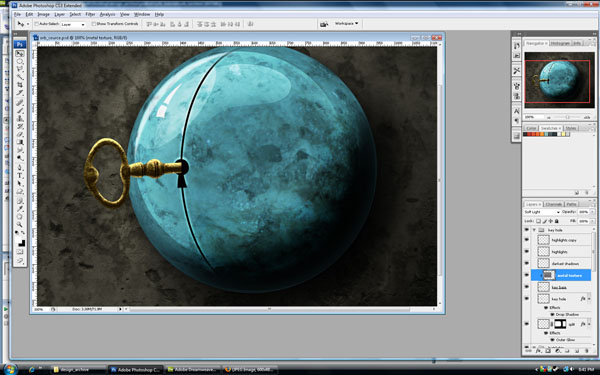600x375 pixels.
Task: Select the Pen tool
Action: pos(20,167)
